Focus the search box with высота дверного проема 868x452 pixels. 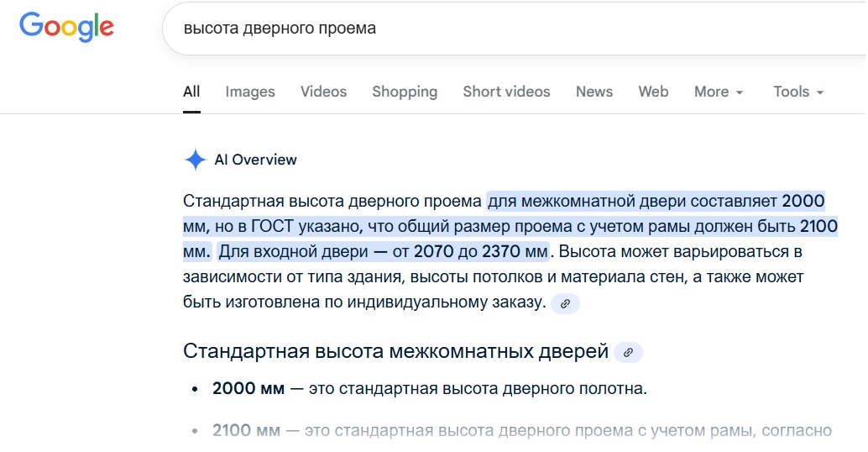click(515, 29)
